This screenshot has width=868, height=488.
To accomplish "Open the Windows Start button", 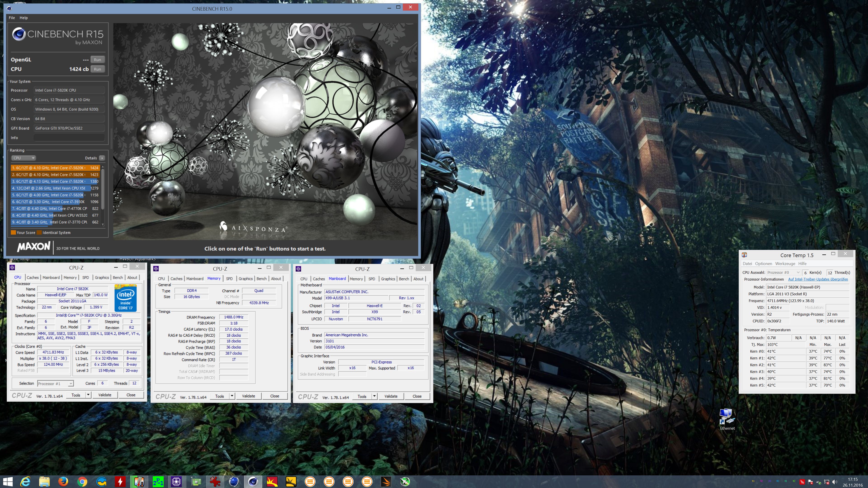I will point(7,482).
